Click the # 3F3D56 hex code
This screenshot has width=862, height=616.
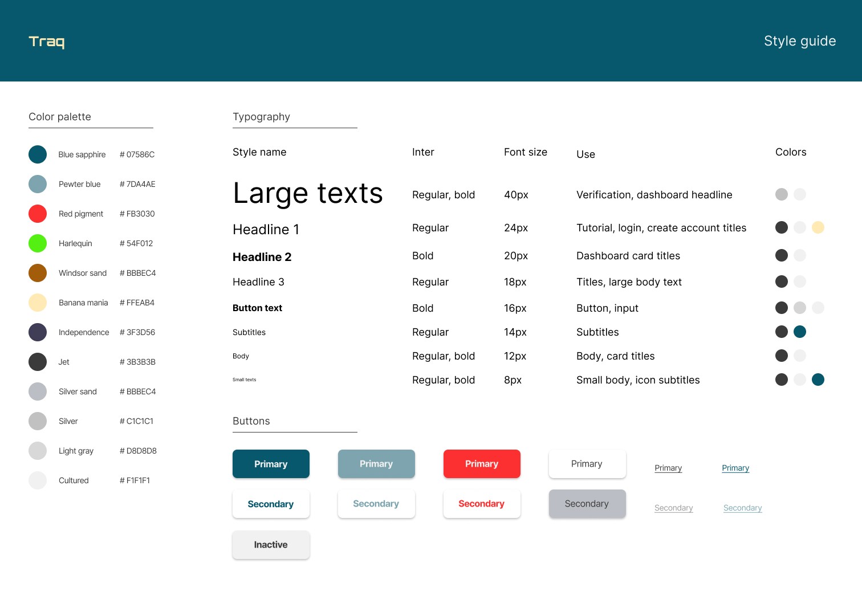(x=137, y=332)
